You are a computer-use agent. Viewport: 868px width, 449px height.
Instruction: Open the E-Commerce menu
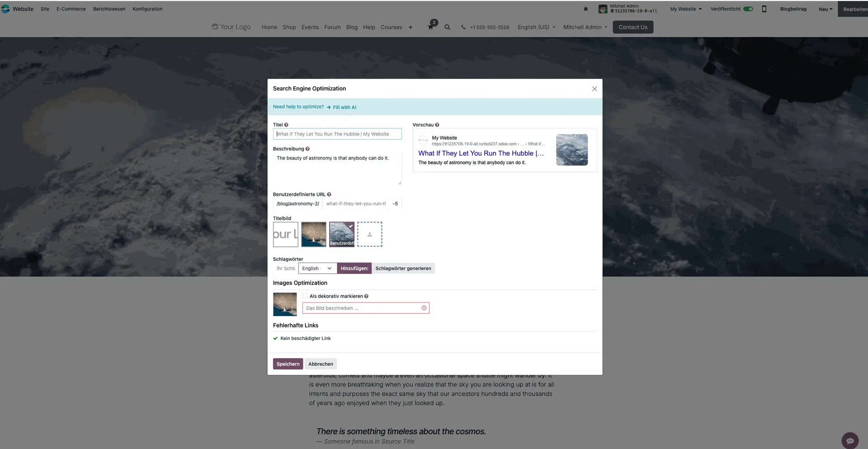pyautogui.click(x=71, y=9)
